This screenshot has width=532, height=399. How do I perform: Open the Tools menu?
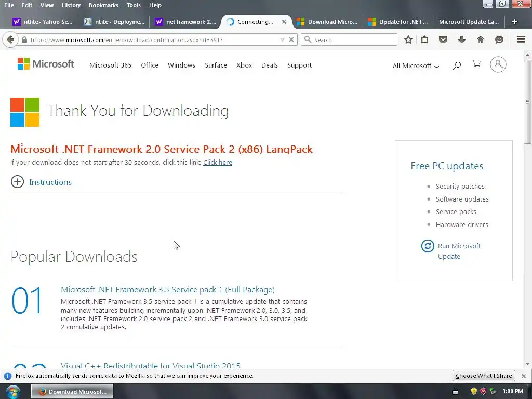click(x=134, y=5)
